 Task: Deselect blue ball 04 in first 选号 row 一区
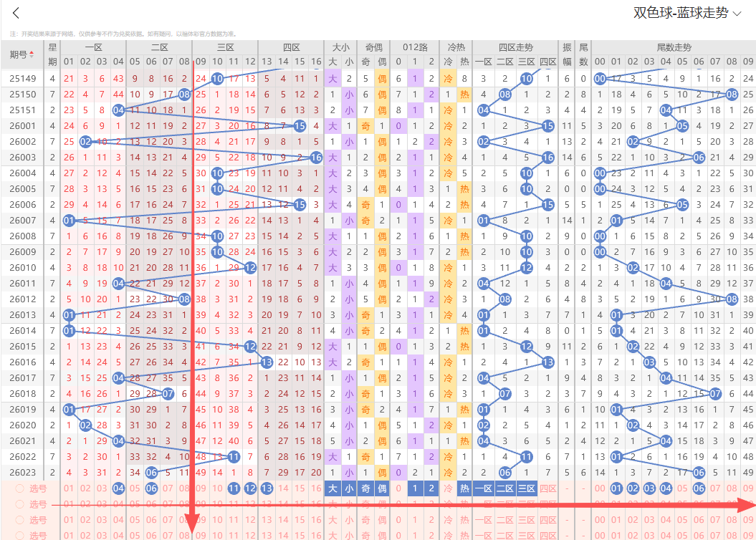point(118,488)
